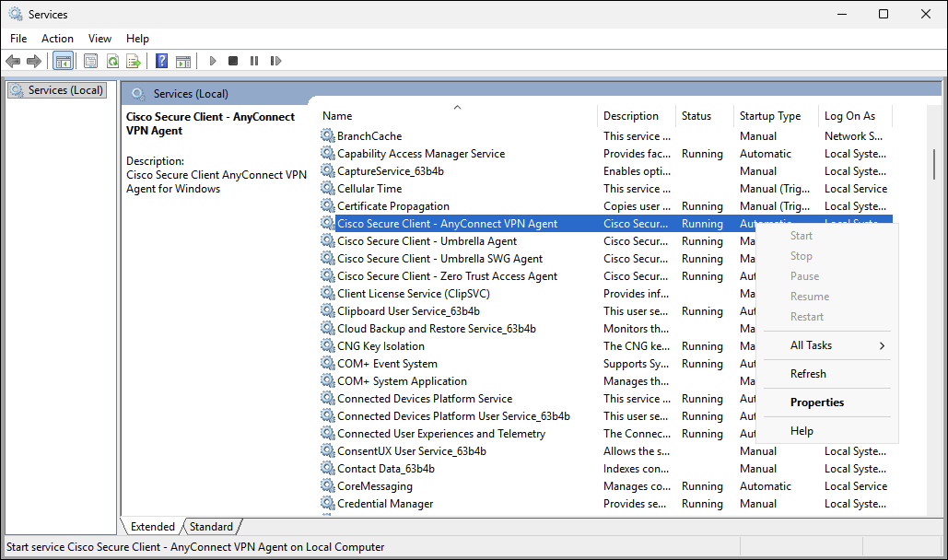Click the gear icon beside Credential Manager

(327, 503)
